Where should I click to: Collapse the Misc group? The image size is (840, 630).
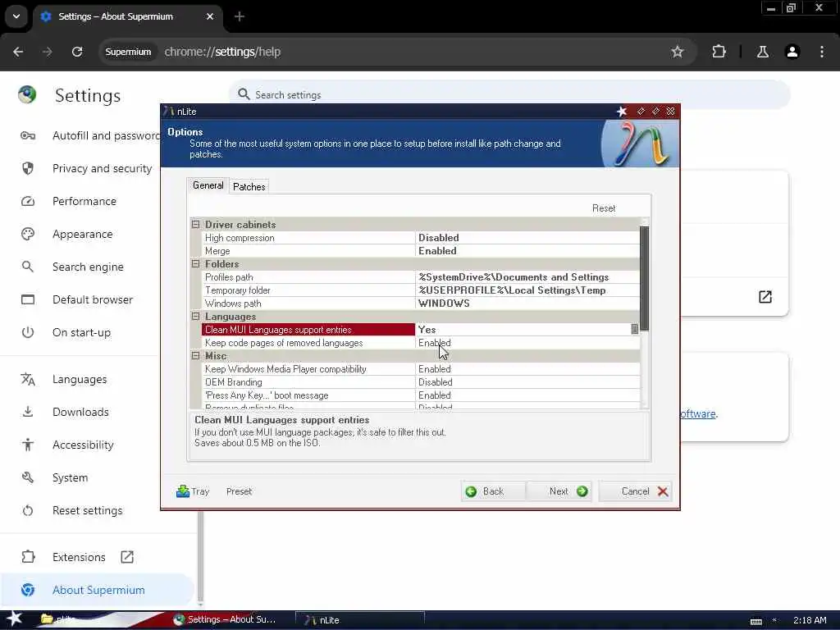(x=195, y=356)
